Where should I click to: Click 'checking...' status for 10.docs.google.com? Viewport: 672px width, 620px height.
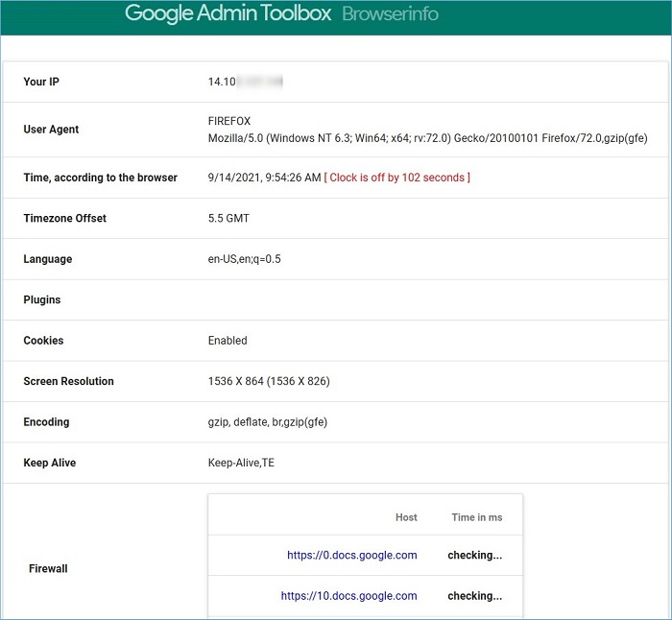pos(475,596)
